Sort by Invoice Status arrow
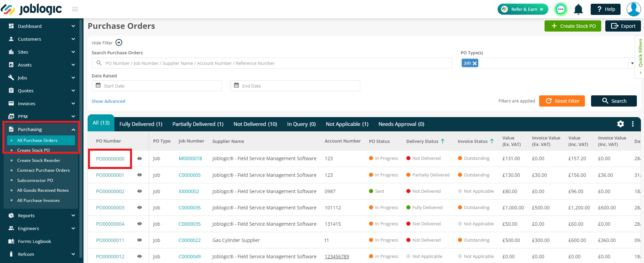The height and width of the screenshot is (263, 644). tap(492, 141)
